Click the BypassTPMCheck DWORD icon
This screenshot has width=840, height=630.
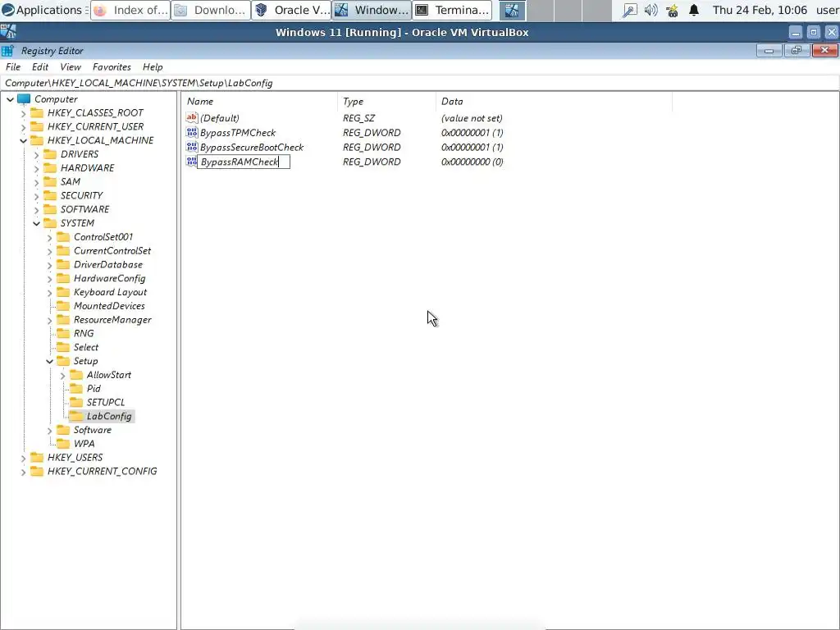[x=192, y=132]
